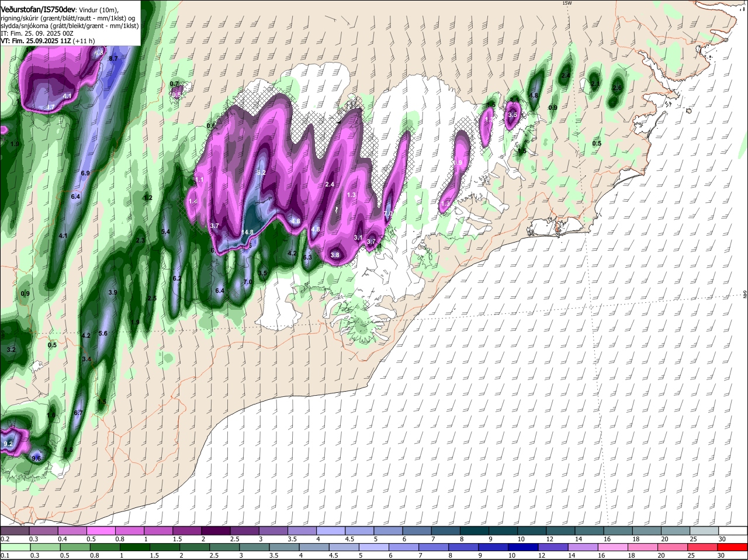This screenshot has height=560, width=748.
Task: Click the 6.7 precipitation value
Action: pyautogui.click(x=79, y=413)
